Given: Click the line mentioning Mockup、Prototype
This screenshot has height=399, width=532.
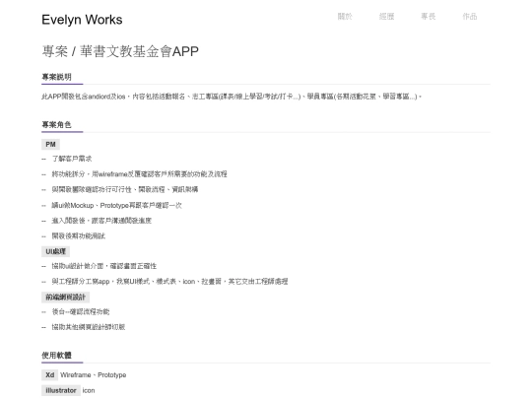Looking at the screenshot, I should [x=116, y=205].
